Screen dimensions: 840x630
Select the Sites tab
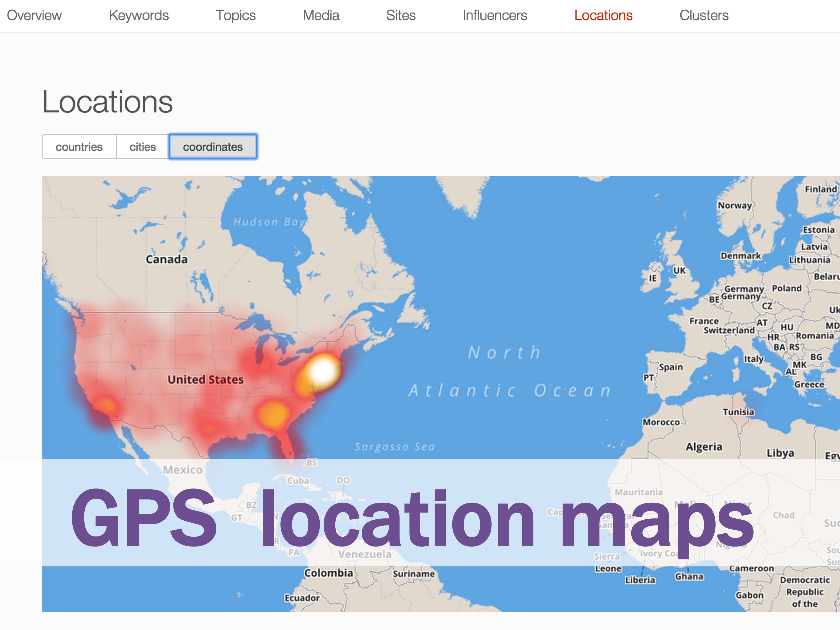401,16
